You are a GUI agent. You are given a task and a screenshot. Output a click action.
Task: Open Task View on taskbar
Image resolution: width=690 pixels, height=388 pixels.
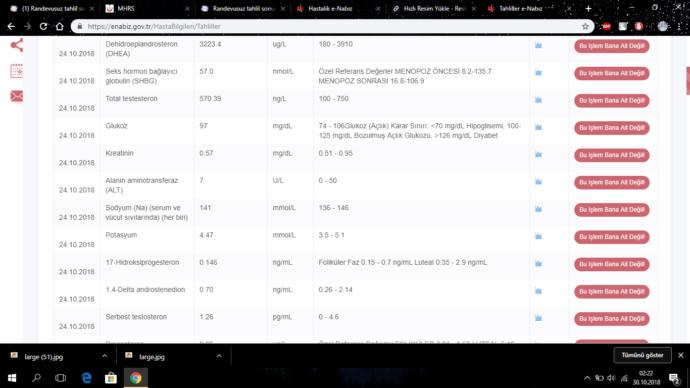point(61,378)
